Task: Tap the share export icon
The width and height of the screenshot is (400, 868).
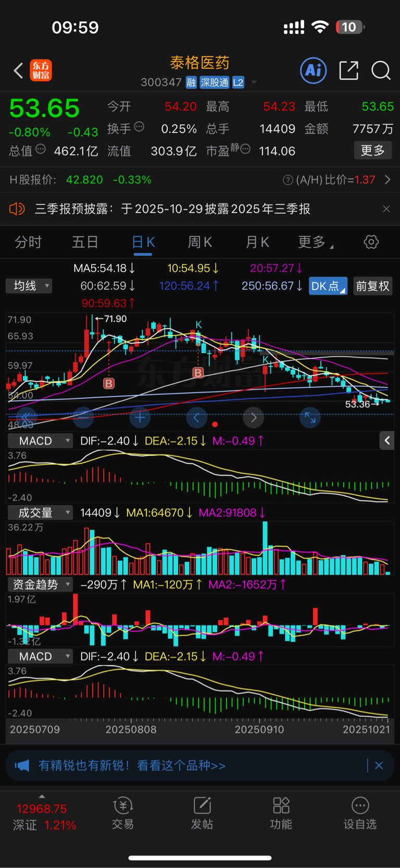Action: [x=348, y=70]
